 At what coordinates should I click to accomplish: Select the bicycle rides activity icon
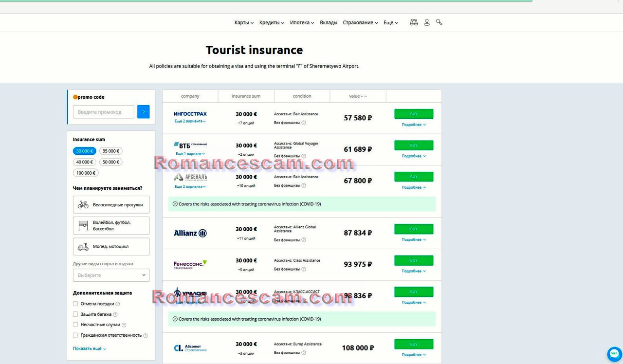click(x=83, y=205)
